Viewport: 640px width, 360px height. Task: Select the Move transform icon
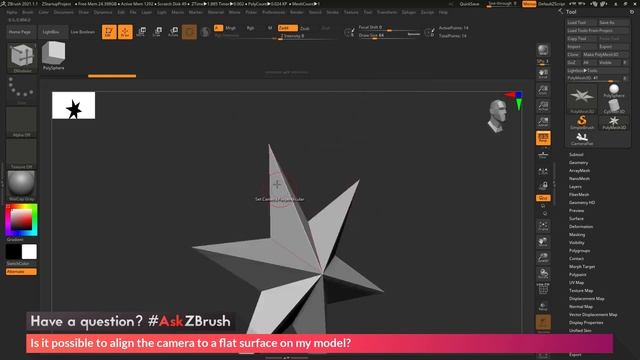pyautogui.click(x=141, y=32)
